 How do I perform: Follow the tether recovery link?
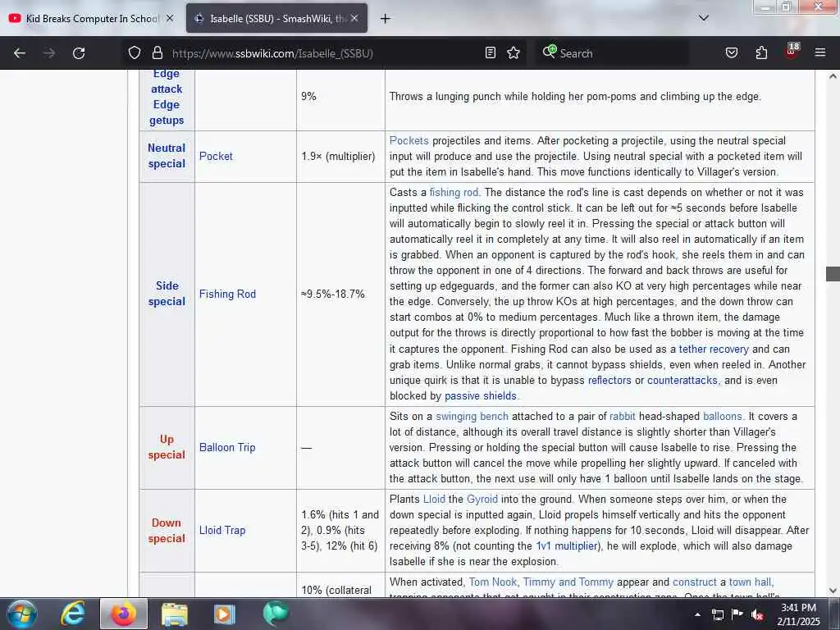[714, 349]
